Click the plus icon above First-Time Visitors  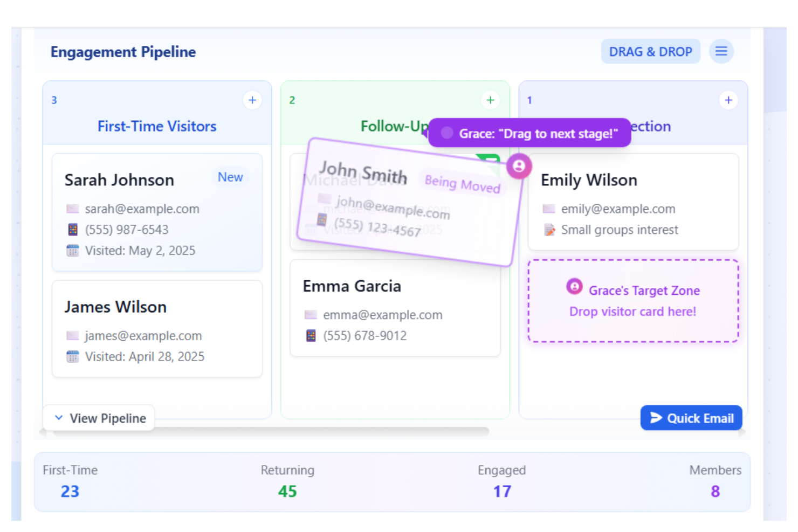(252, 100)
